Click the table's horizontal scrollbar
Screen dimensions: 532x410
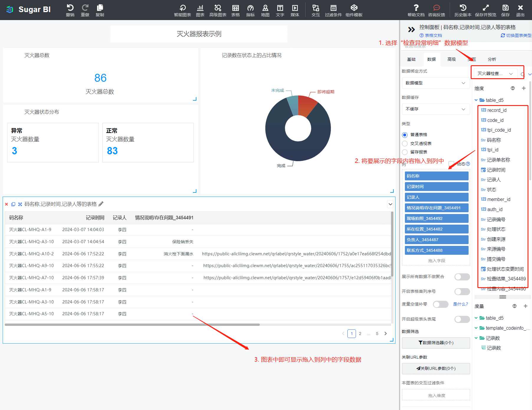[132, 325]
